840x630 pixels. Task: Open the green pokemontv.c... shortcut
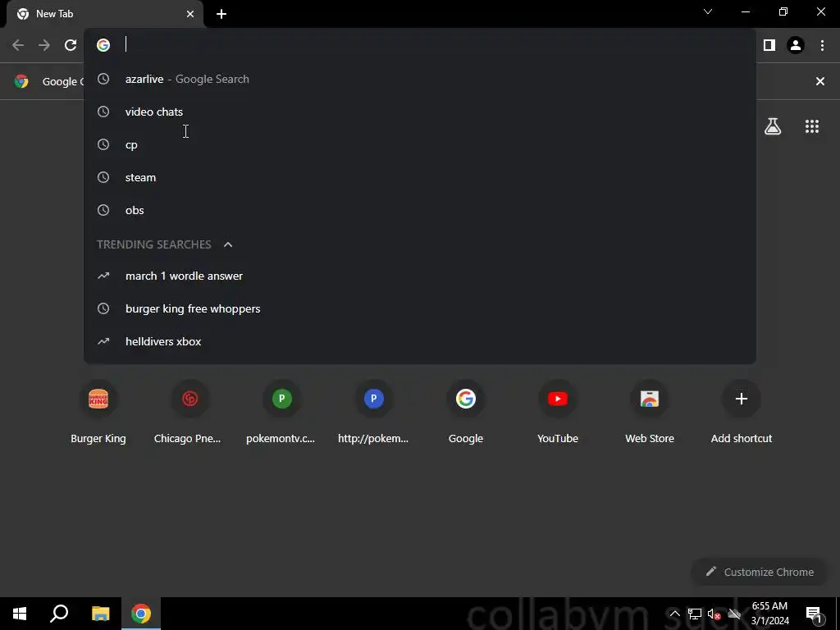[282, 413]
